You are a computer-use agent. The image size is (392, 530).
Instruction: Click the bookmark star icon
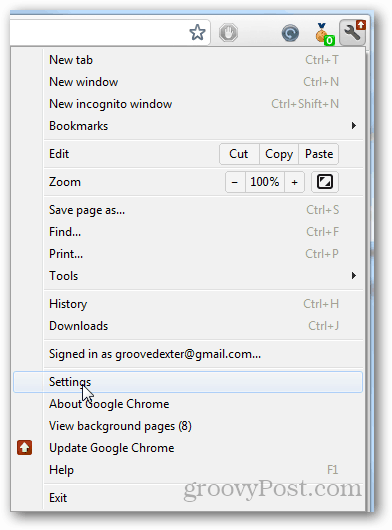[x=197, y=32]
